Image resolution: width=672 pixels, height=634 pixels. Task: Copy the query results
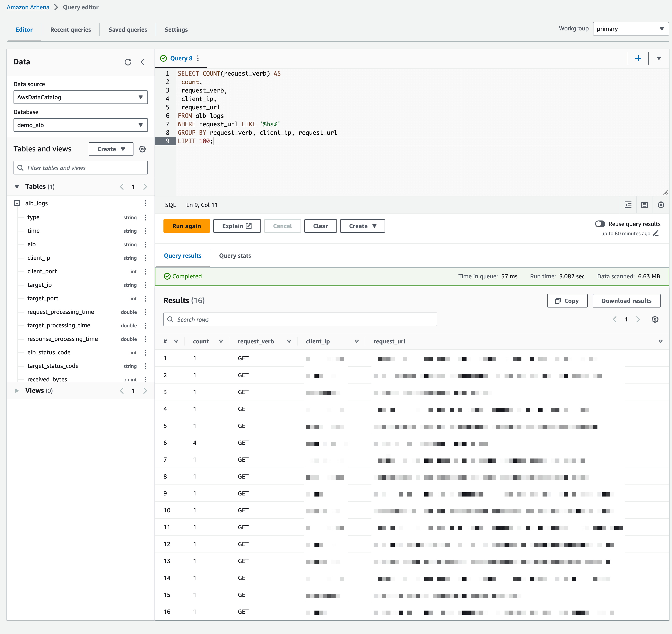pos(567,301)
